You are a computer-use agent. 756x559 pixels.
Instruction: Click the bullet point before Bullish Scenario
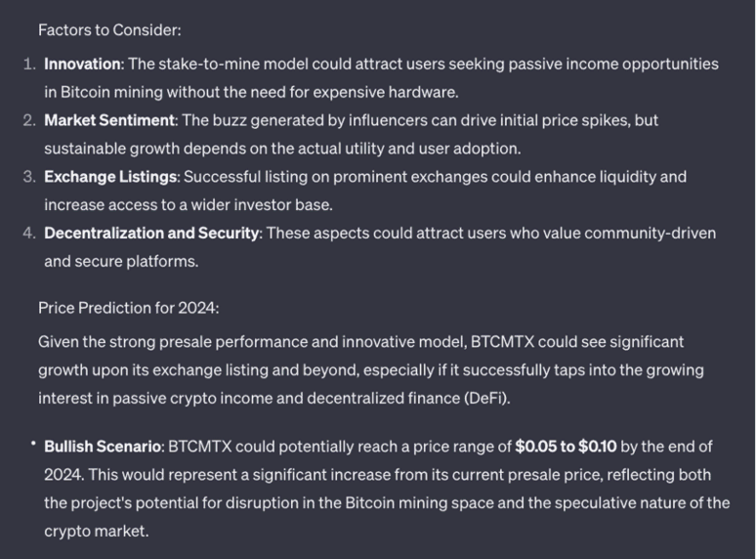(x=33, y=443)
